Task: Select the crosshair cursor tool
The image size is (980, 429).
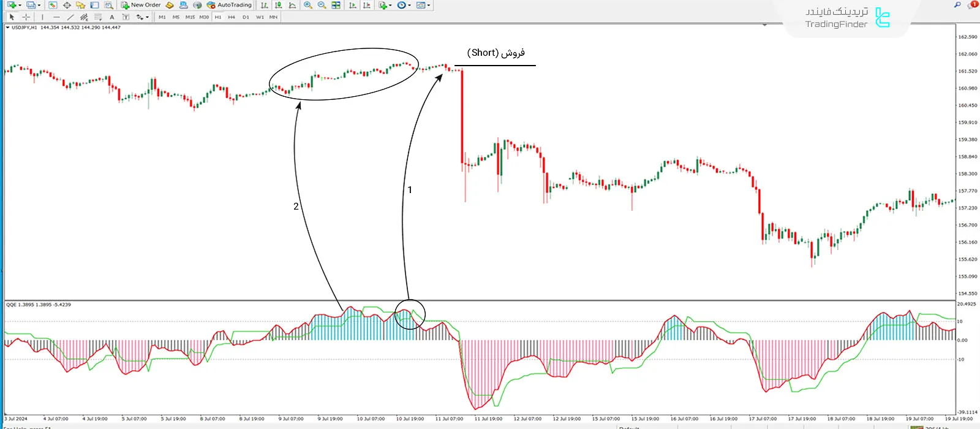Action: coord(26,17)
